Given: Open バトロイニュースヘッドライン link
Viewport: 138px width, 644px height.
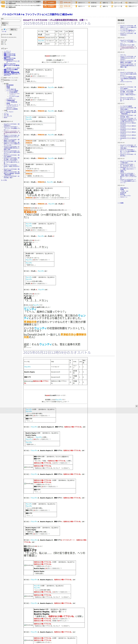Looking at the screenshot, I should click(x=14, y=94).
